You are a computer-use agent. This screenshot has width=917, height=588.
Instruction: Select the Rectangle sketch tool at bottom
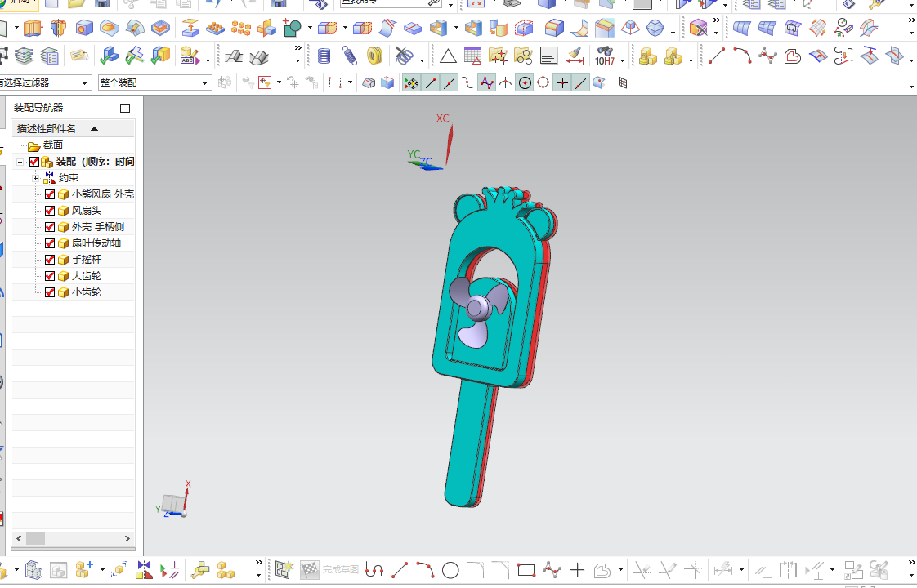tap(526, 570)
